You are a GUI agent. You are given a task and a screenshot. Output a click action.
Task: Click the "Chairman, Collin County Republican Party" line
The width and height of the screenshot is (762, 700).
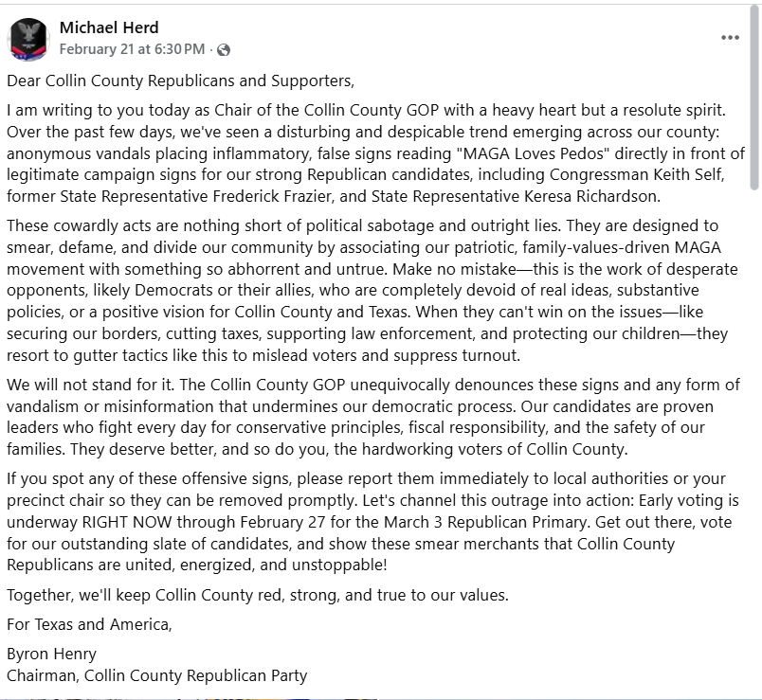click(157, 675)
